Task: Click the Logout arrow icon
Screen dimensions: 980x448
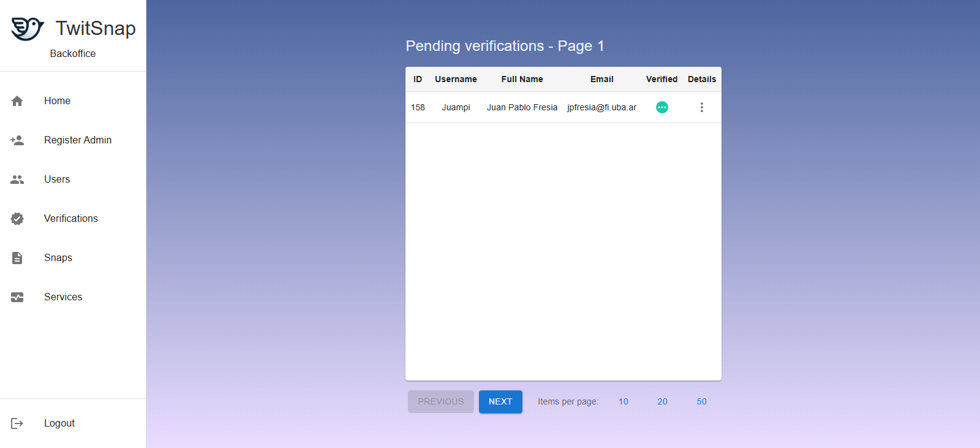Action: click(17, 423)
